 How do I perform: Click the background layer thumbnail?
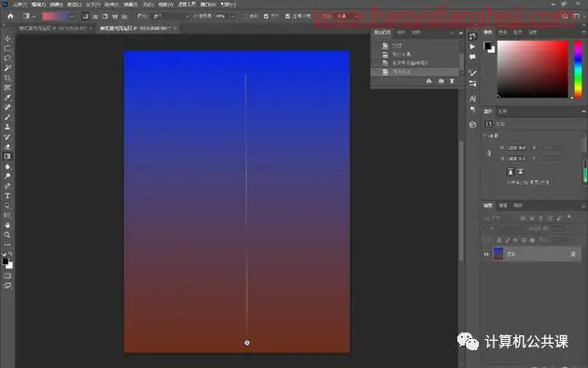click(x=498, y=254)
